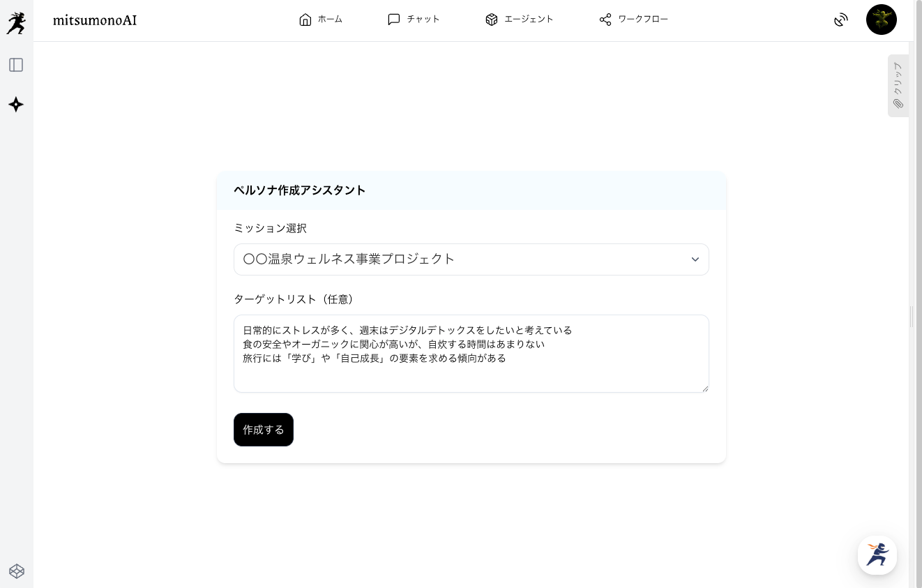Open the user profile avatar
The height and width of the screenshot is (588, 922).
882,20
